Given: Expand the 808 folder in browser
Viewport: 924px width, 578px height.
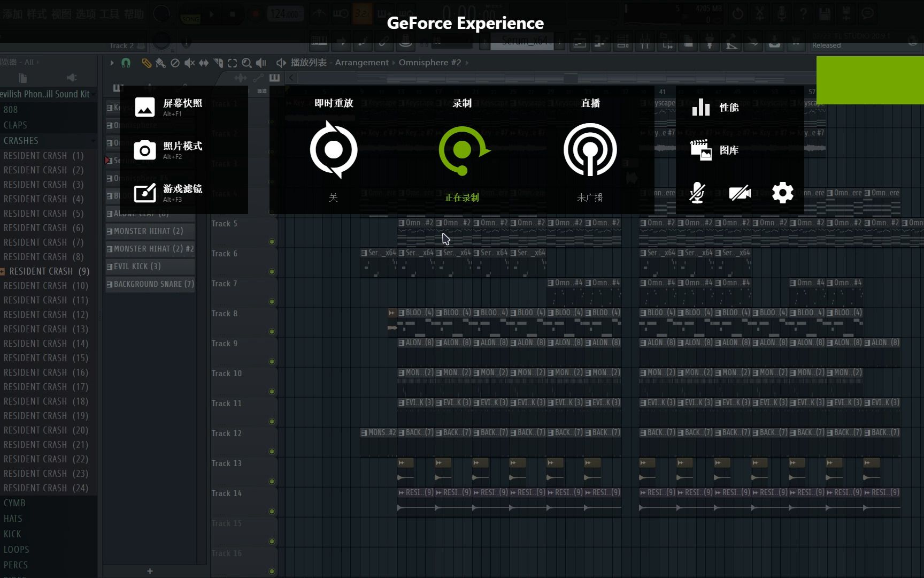Looking at the screenshot, I should click(48, 110).
